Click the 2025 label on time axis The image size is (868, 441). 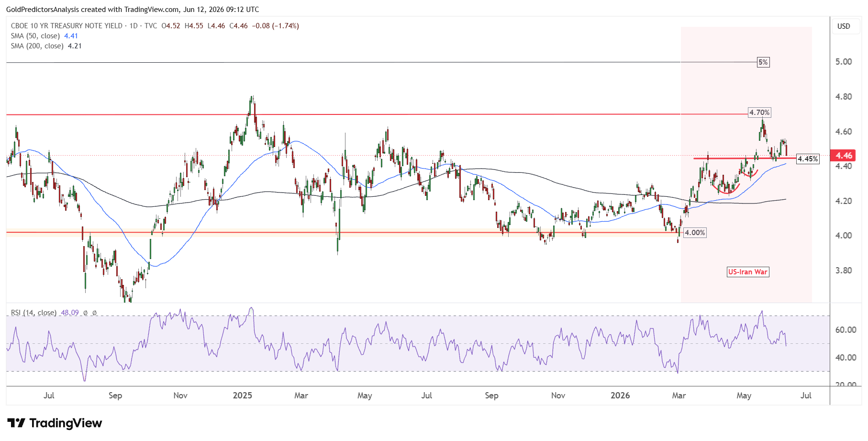click(242, 396)
